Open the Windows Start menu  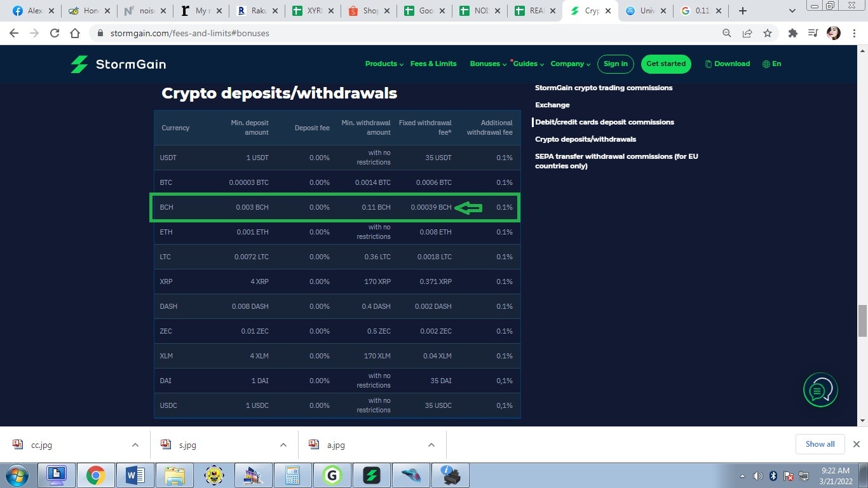[17, 475]
